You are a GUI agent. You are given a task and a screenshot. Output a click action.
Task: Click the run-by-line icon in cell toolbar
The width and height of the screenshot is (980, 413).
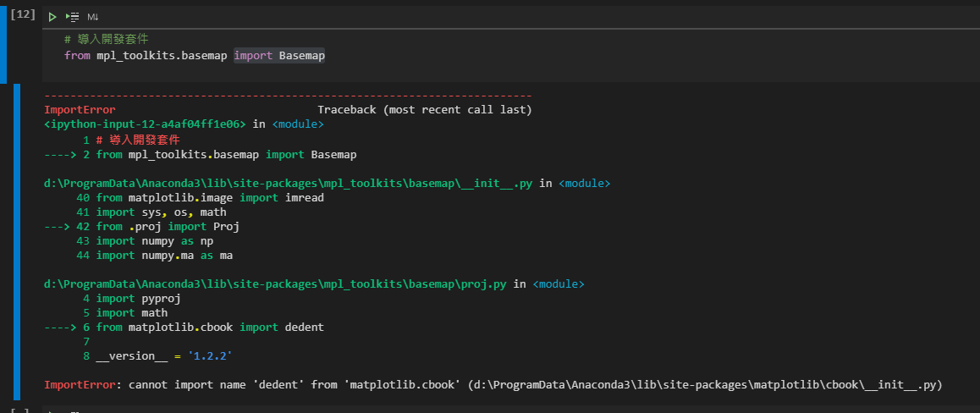point(72,17)
